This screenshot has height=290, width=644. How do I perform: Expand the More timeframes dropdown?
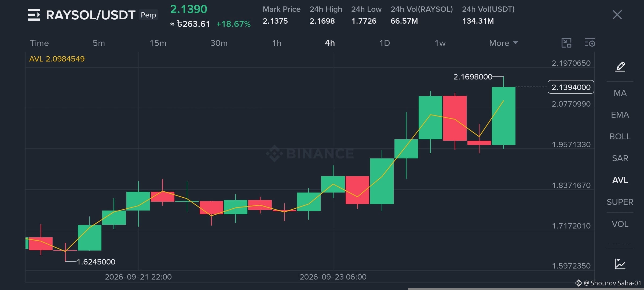(x=503, y=43)
